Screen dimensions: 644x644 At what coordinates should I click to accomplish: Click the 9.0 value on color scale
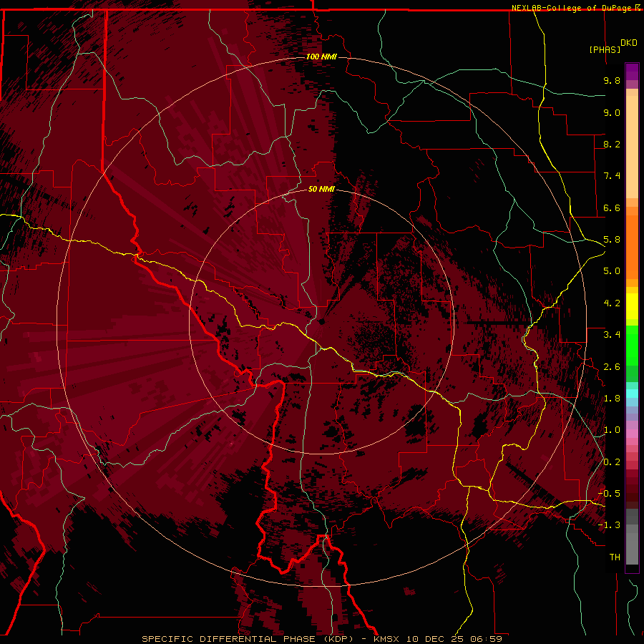(612, 112)
